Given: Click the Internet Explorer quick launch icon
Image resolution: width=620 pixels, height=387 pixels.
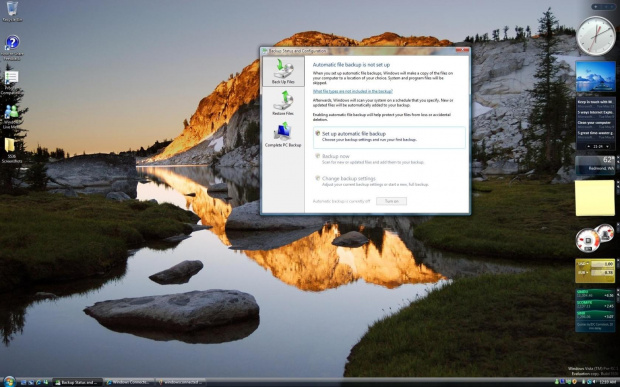Looking at the screenshot, I should point(38,382).
